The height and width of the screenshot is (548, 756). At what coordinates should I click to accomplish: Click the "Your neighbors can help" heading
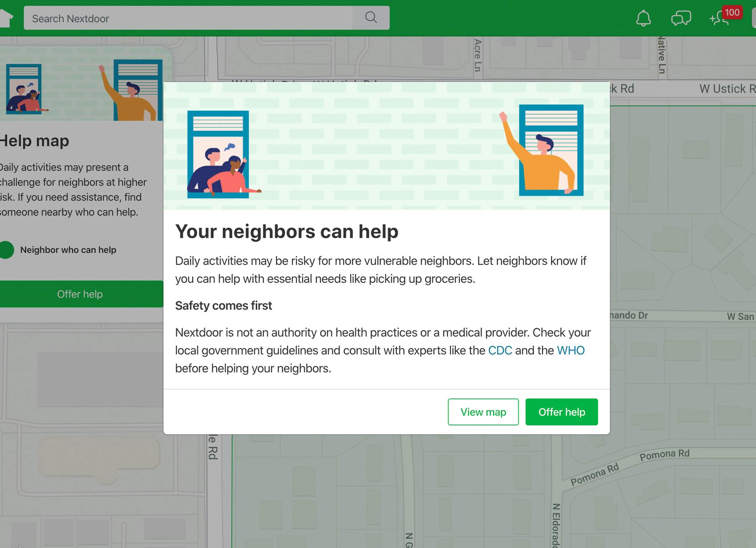click(x=286, y=231)
